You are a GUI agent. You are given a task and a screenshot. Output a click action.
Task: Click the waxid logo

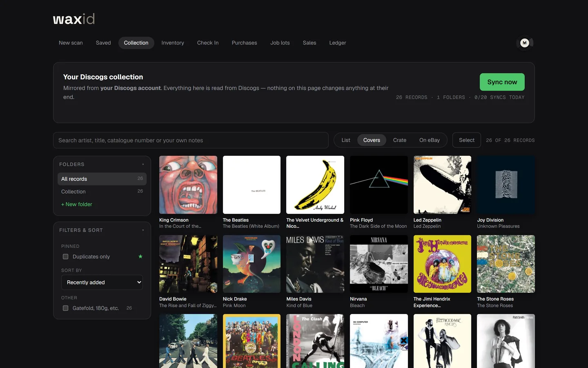coord(74,19)
